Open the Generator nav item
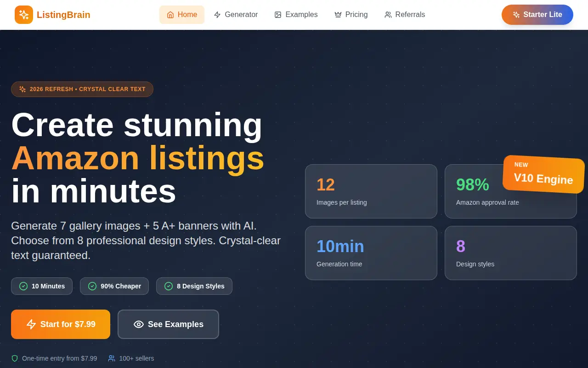The height and width of the screenshot is (368, 588). 236,15
